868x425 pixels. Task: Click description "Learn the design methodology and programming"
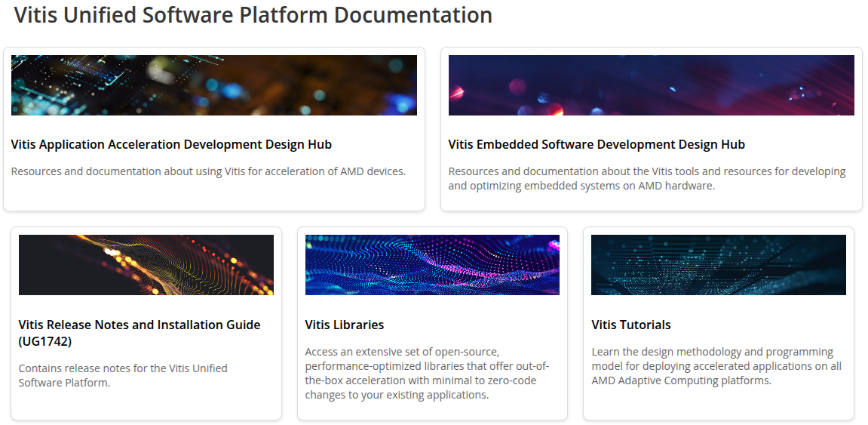(716, 366)
